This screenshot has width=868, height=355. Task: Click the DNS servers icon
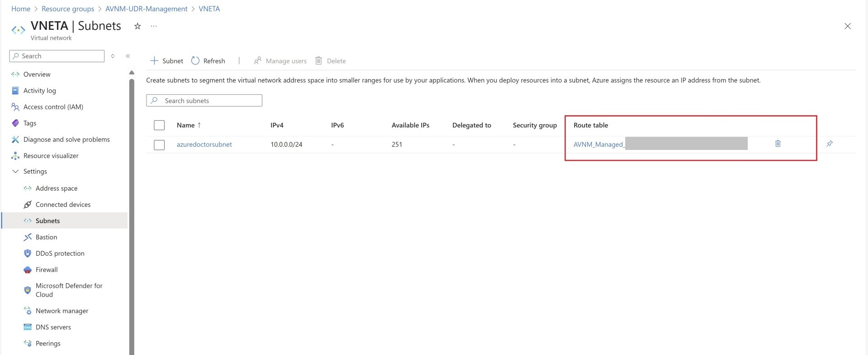click(x=28, y=327)
